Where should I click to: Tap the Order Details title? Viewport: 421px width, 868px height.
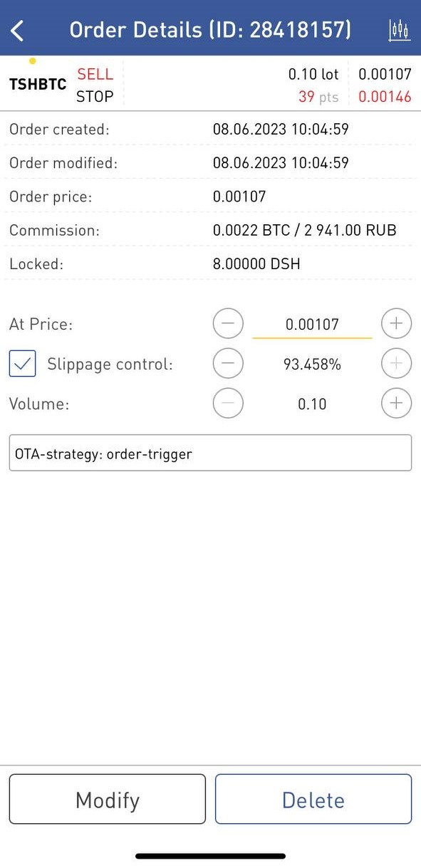(210, 30)
